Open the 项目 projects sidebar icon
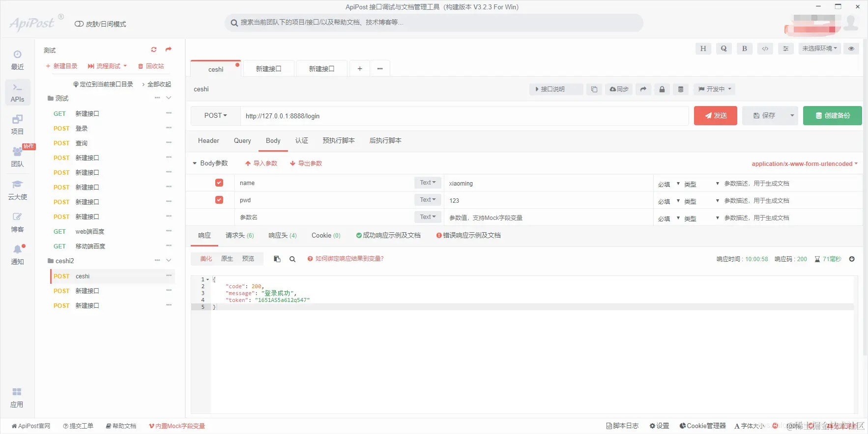868x434 pixels. coord(17,125)
